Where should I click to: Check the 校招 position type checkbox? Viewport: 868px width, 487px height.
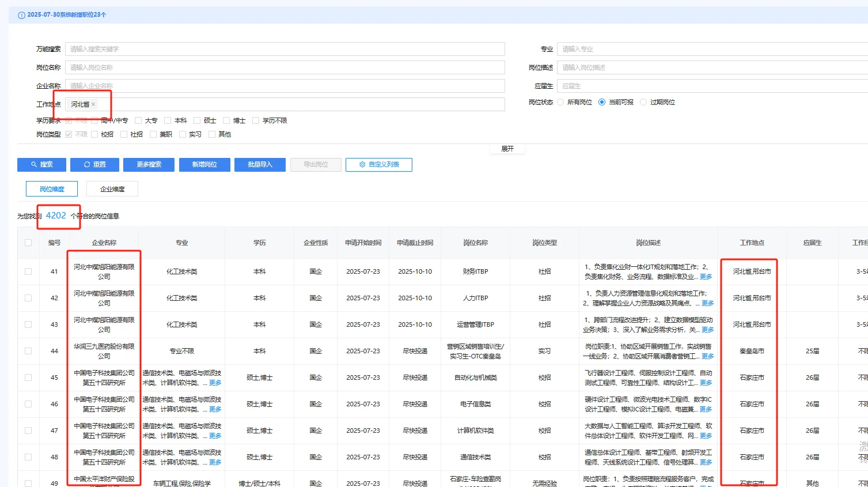click(x=94, y=134)
